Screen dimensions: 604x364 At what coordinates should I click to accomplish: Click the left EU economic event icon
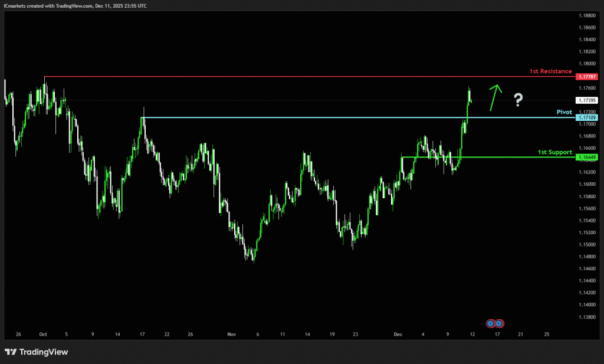490,323
